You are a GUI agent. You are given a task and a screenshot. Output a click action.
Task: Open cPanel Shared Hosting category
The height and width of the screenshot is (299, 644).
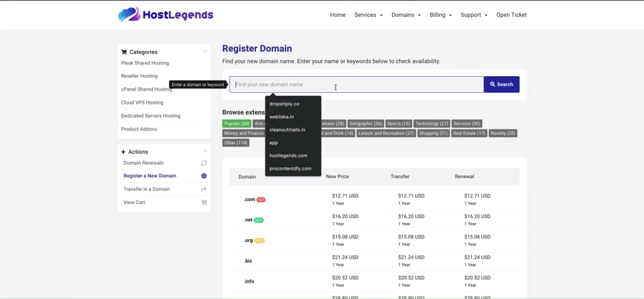146,89
